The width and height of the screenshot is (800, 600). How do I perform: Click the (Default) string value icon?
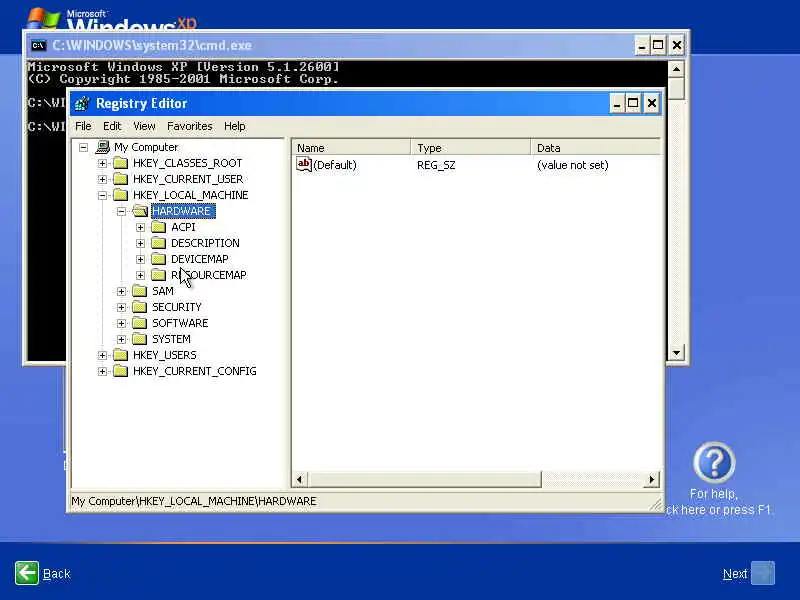pos(304,164)
